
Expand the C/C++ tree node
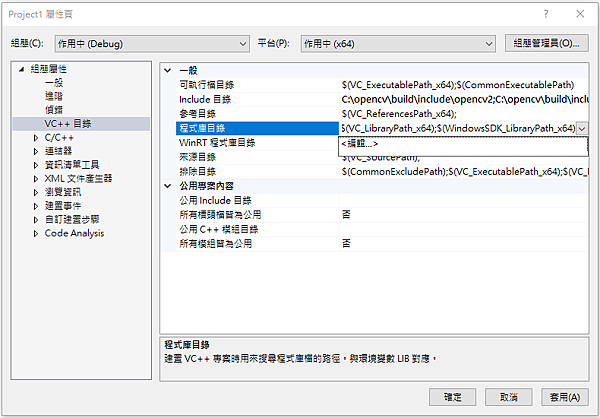tap(36, 138)
